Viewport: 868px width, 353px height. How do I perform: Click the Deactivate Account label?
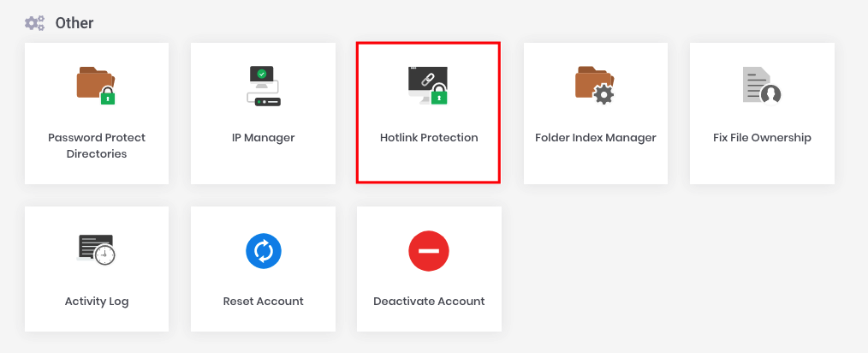pyautogui.click(x=429, y=301)
